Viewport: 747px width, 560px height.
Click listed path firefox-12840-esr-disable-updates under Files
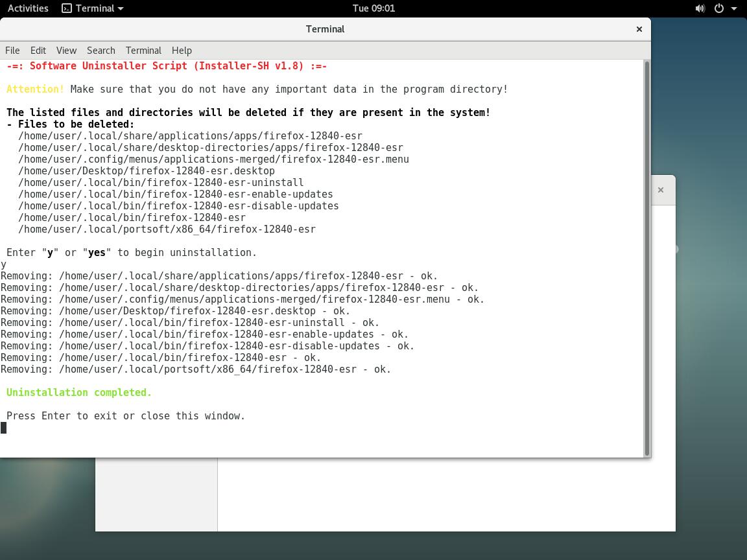[178, 205]
